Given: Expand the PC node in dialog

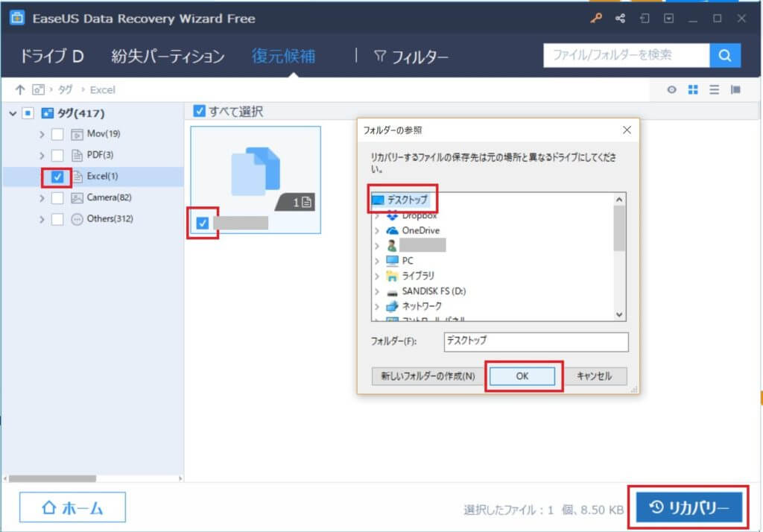Looking at the screenshot, I should (377, 261).
